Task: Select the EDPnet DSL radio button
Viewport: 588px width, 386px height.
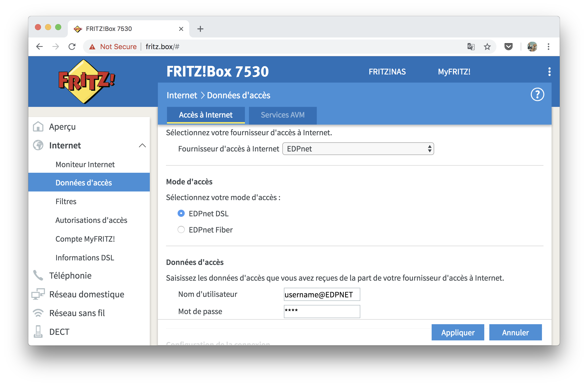Action: [x=181, y=214]
